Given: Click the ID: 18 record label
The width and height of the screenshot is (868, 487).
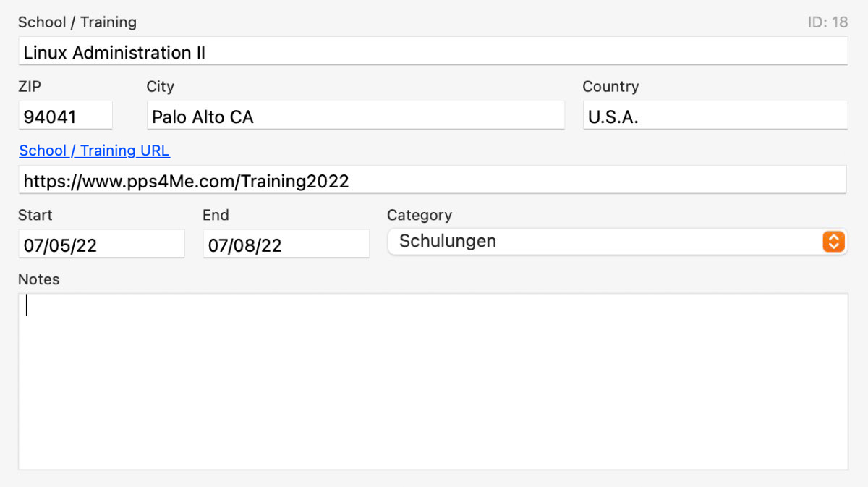Looking at the screenshot, I should click(x=827, y=22).
